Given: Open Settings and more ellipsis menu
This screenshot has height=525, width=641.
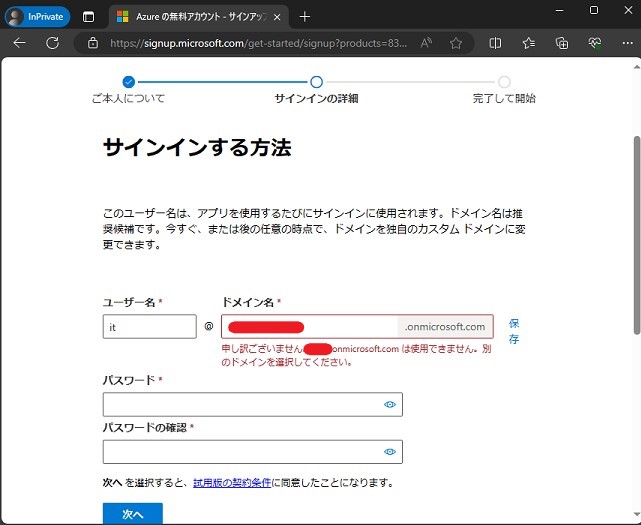Looking at the screenshot, I should point(628,43).
